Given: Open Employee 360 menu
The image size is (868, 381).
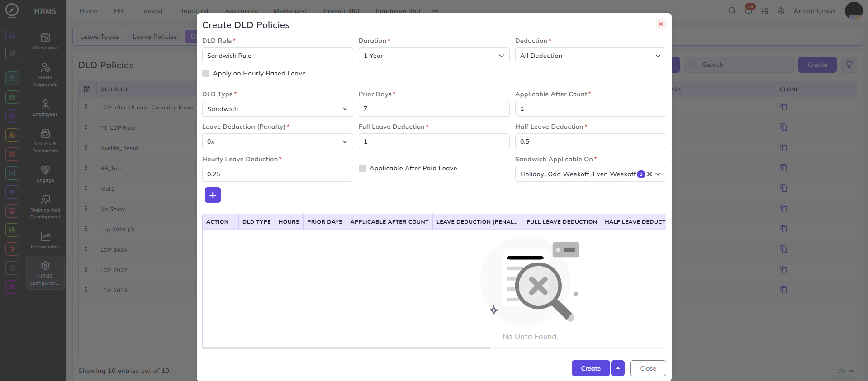Looking at the screenshot, I should tap(398, 11).
